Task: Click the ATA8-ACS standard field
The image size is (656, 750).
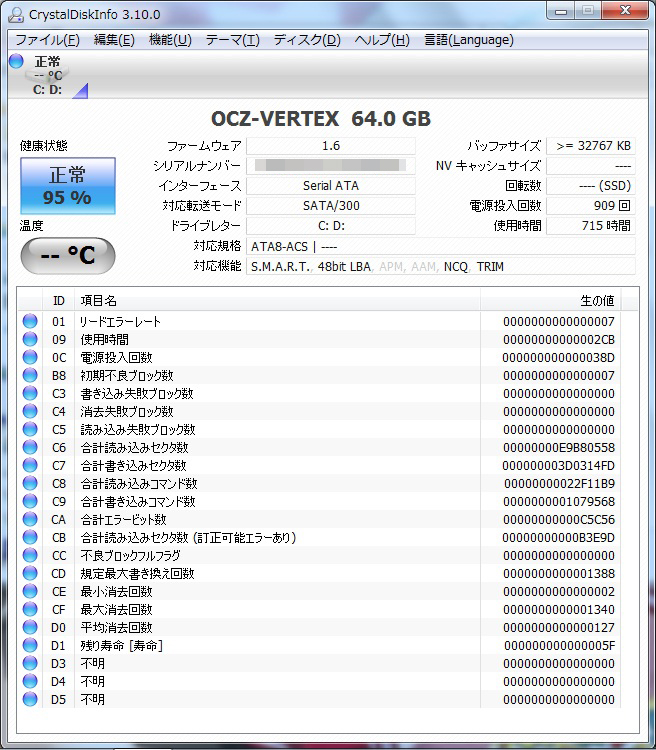Action: (441, 247)
